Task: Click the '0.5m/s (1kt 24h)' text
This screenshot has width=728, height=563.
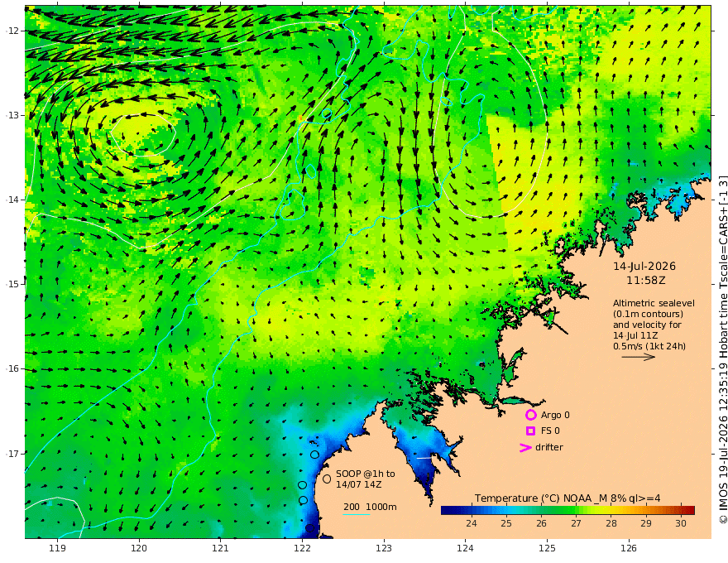Action: click(x=649, y=346)
